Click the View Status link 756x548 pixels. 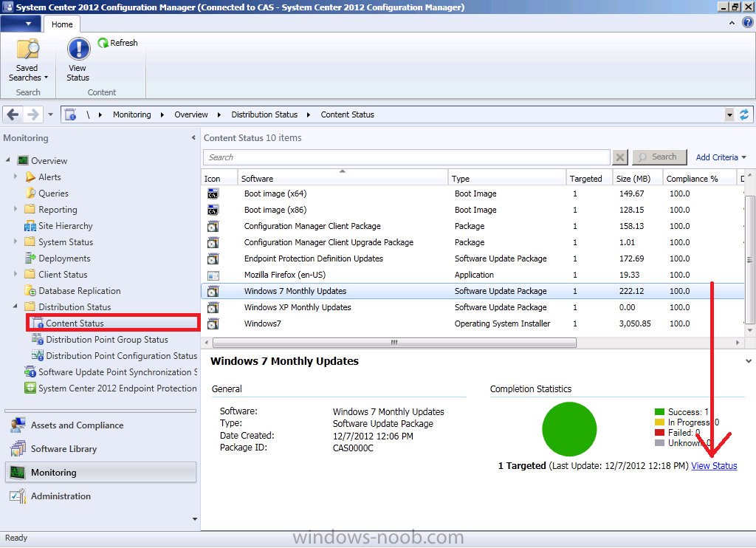pos(714,466)
